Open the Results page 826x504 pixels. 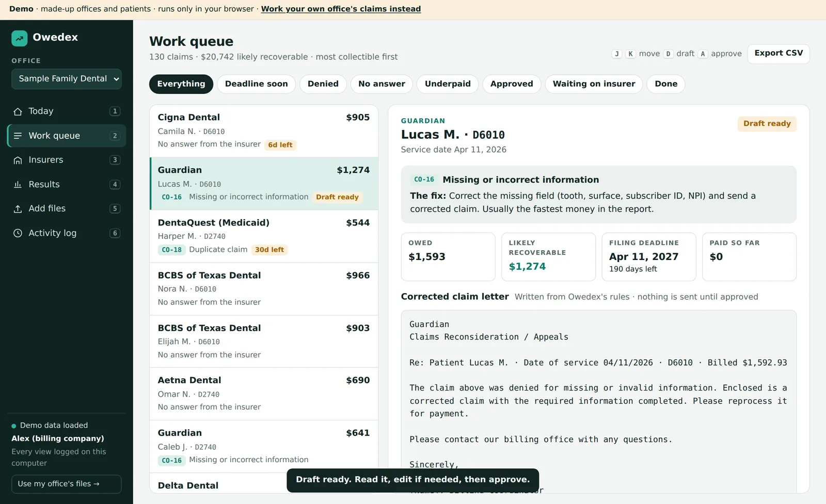67,184
